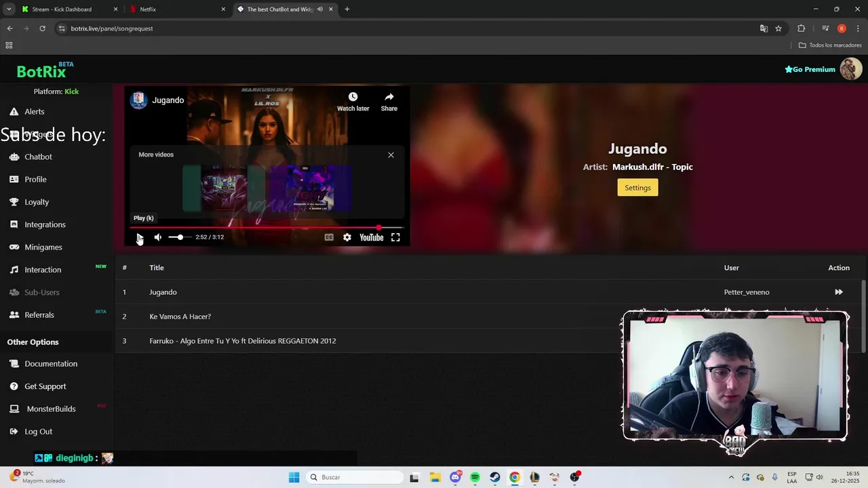Open Referrals in the sidebar
This screenshot has height=488, width=868.
[x=39, y=315]
